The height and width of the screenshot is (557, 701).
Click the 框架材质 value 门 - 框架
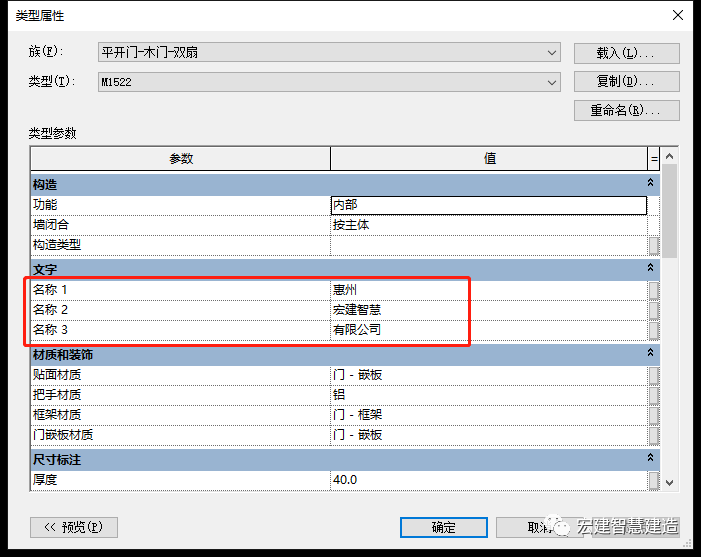tap(489, 415)
